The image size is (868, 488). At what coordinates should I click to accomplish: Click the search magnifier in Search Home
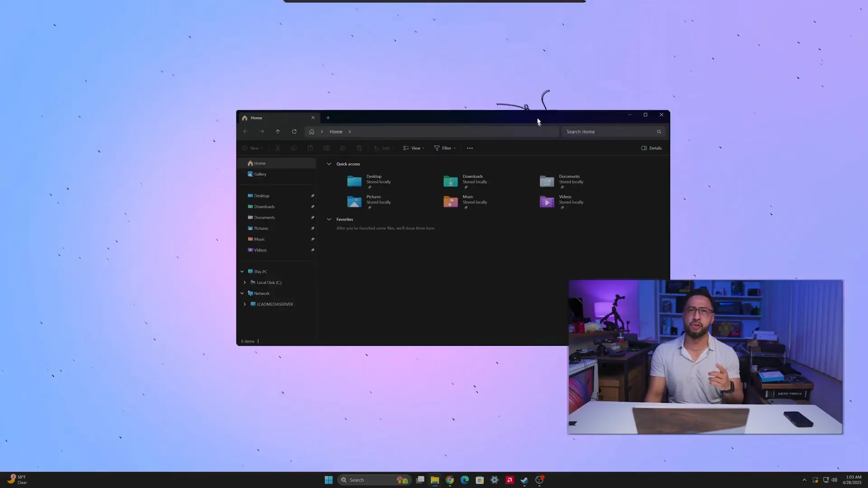[x=659, y=132]
